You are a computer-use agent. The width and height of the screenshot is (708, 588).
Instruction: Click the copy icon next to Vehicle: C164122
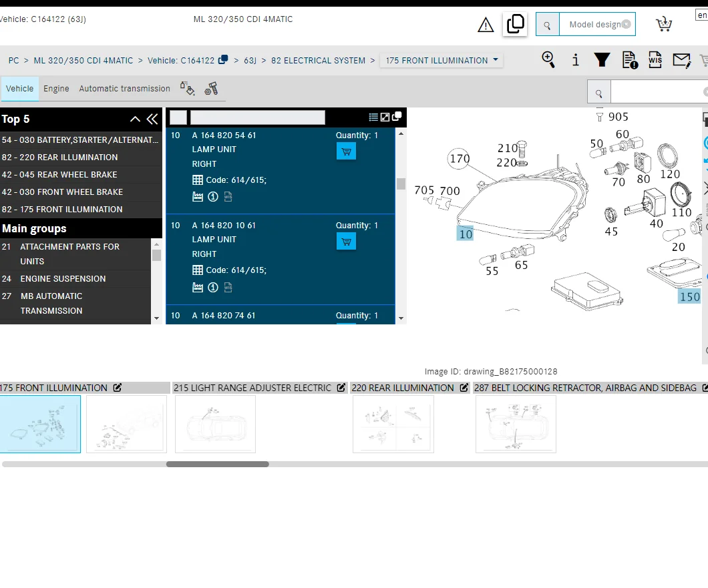click(x=223, y=59)
